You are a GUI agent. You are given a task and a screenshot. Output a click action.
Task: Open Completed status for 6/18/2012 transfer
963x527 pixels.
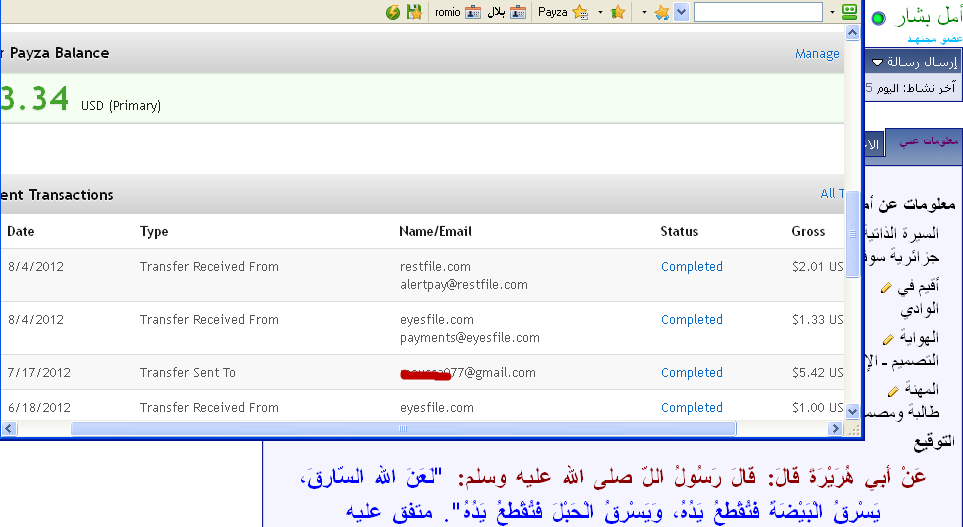692,407
